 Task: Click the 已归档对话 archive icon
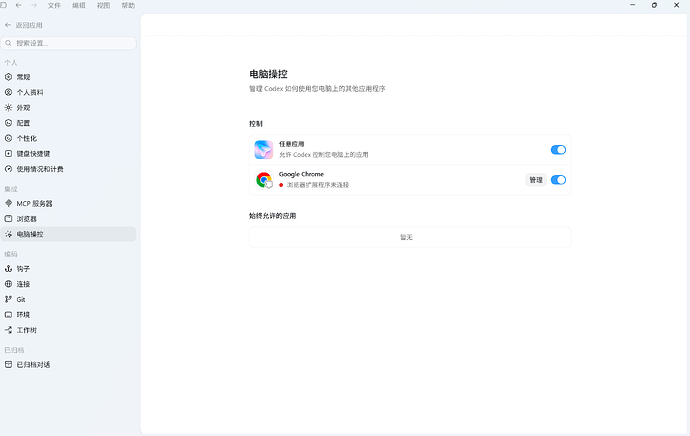click(8, 364)
